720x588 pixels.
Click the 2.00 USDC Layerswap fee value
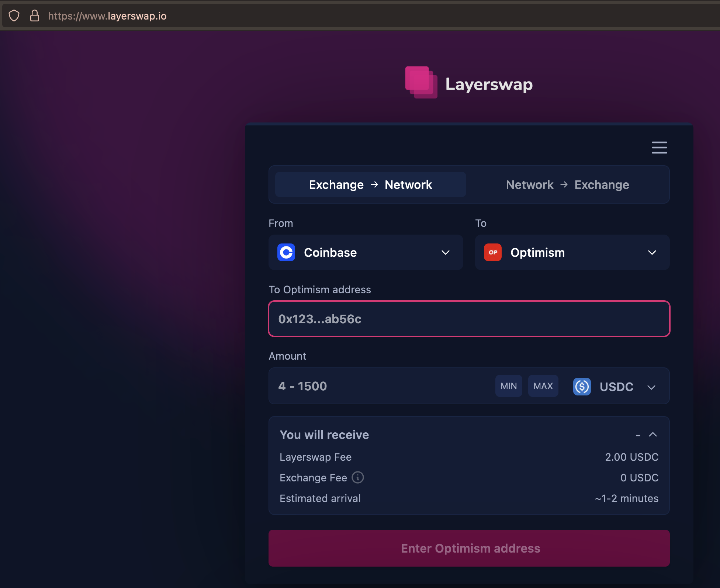click(x=632, y=457)
